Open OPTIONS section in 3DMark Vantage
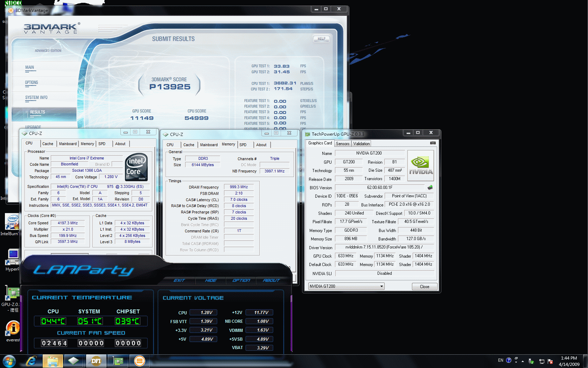The width and height of the screenshot is (588, 368). point(31,83)
